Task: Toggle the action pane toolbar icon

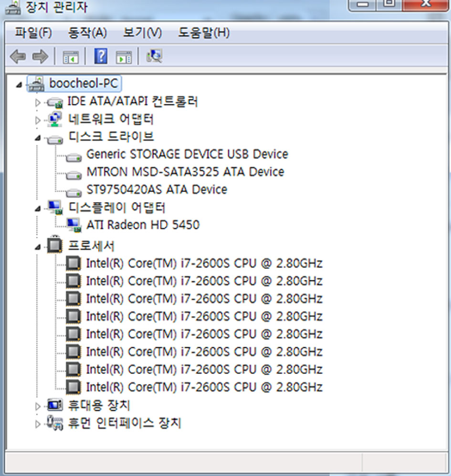Action: click(124, 57)
